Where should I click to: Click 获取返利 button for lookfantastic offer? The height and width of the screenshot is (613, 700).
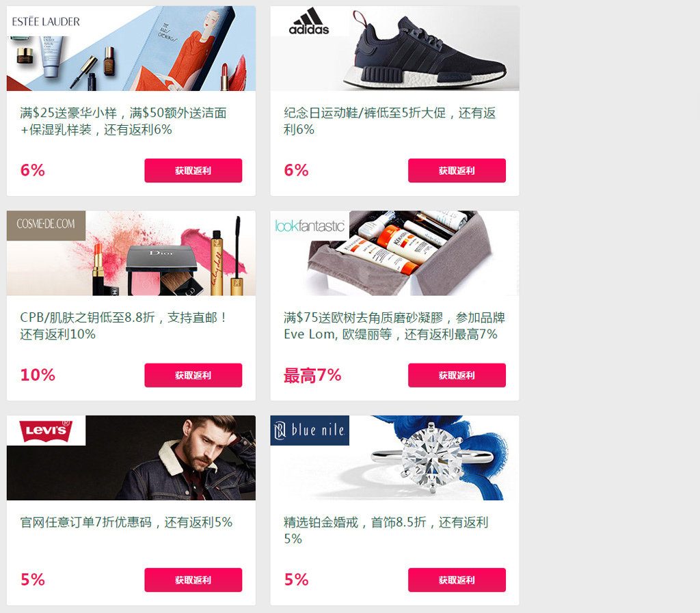click(x=457, y=375)
